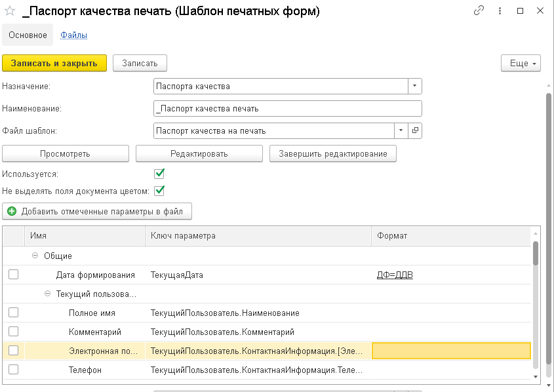Select the Основное tab
Screen dimensions: 554x392
[28, 35]
